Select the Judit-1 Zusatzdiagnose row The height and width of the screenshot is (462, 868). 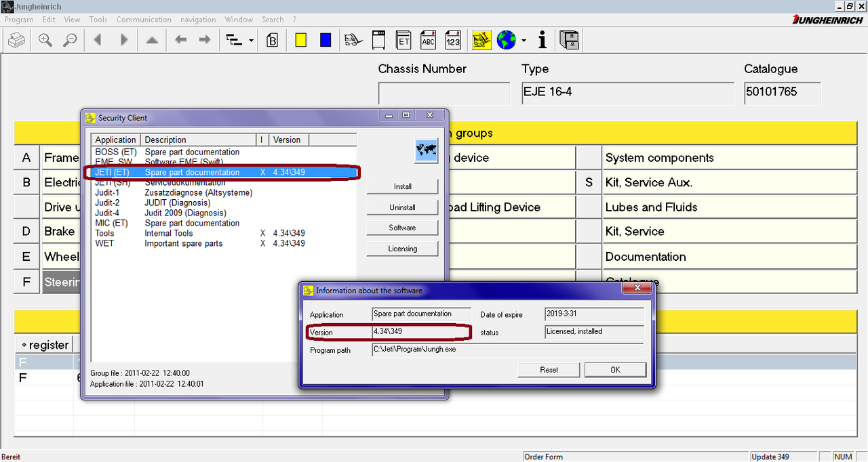224,192
